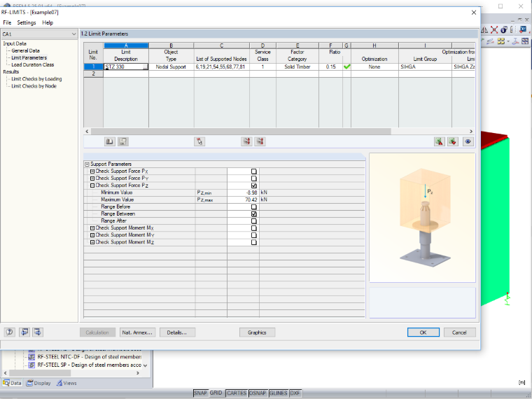Click the RF-STEEL NTC-DF module icon
532x399 pixels.
pos(31,357)
